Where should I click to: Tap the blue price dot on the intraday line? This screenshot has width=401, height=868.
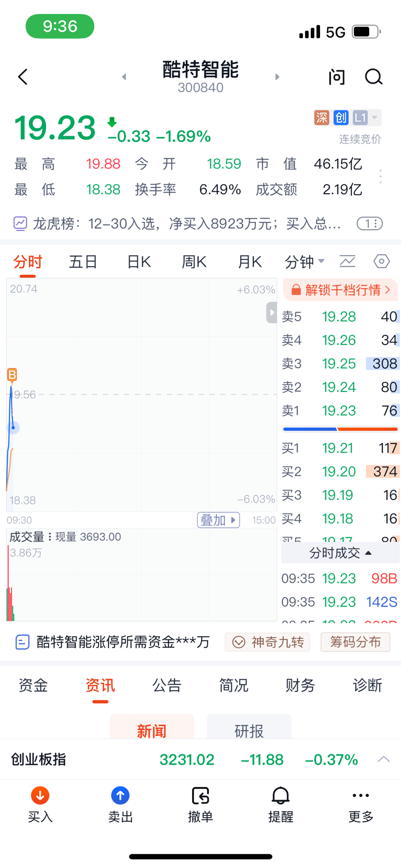(13, 427)
